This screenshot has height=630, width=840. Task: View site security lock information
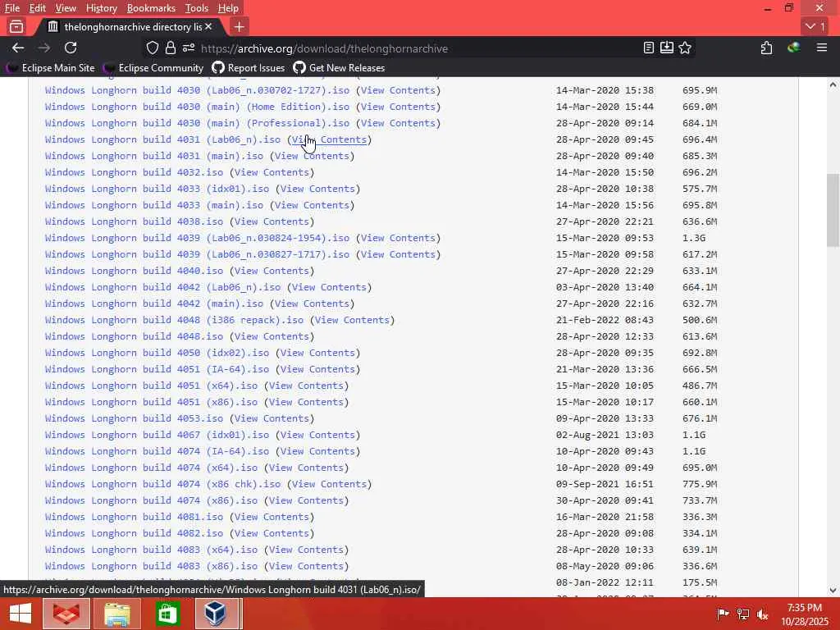tap(171, 48)
